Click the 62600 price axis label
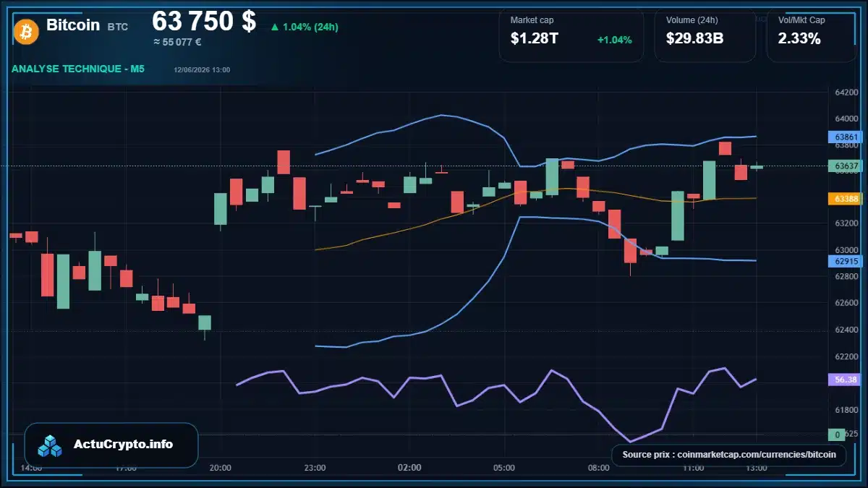 [846, 302]
